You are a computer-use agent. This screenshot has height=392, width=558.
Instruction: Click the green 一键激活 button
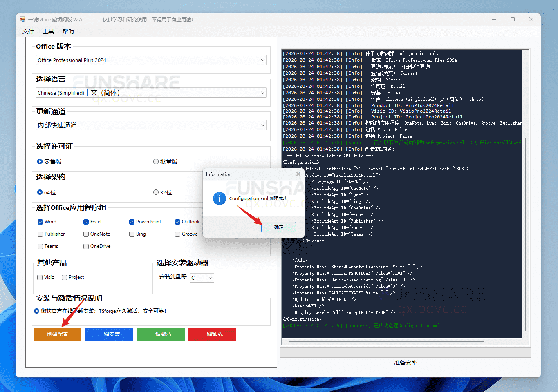(x=160, y=334)
